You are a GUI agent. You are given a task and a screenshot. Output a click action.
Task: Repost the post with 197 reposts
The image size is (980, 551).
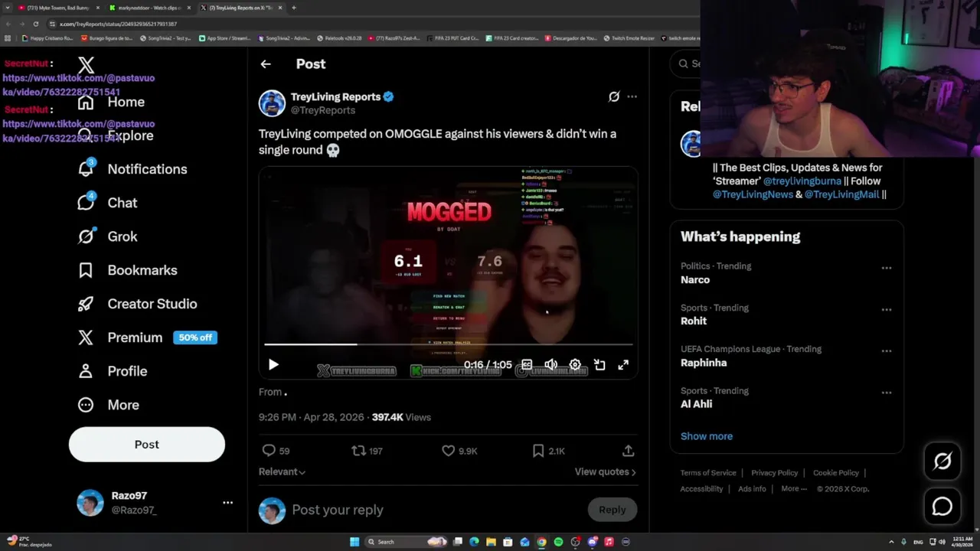[x=367, y=451]
